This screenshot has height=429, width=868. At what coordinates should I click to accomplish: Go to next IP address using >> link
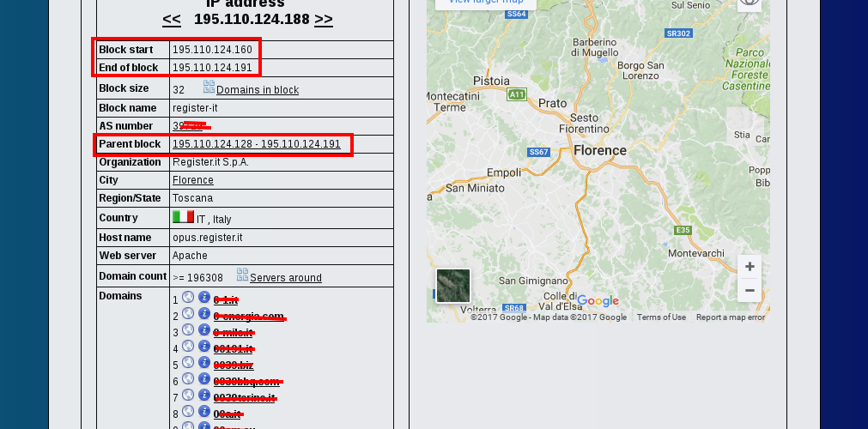(324, 19)
